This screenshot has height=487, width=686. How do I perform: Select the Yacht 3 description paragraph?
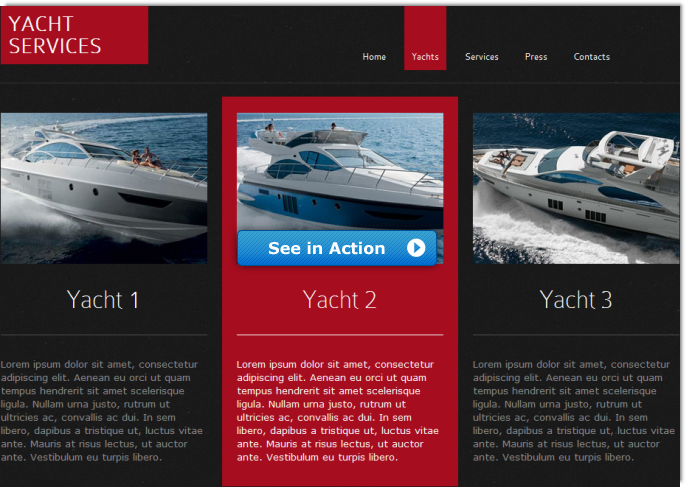(574, 410)
